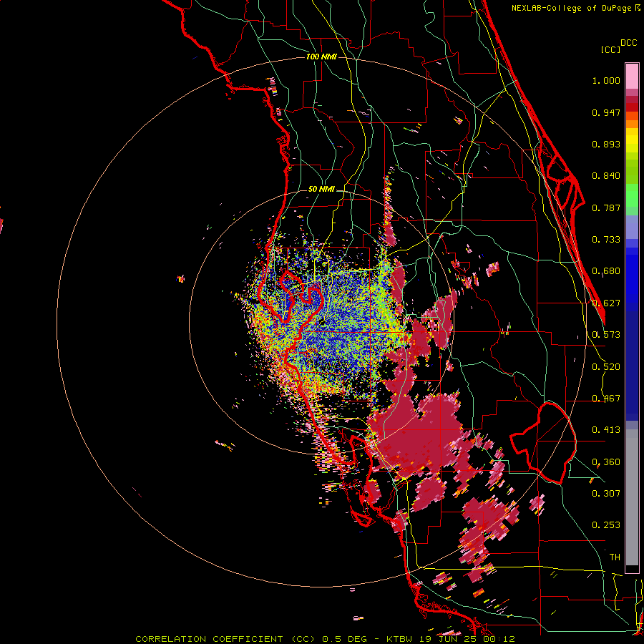Image resolution: width=644 pixels, height=644 pixels.
Task: Click the 19 JUN 25 date in caption
Action: (449, 639)
